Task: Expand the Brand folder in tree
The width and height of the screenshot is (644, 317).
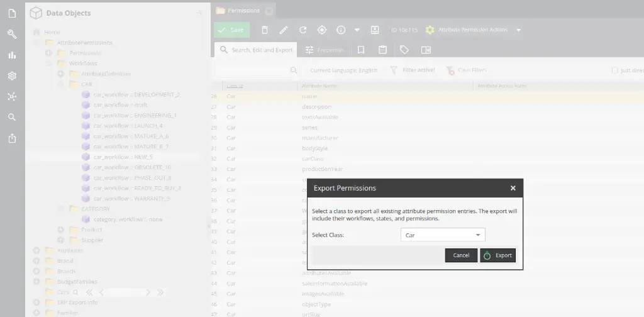Action: tap(36, 261)
